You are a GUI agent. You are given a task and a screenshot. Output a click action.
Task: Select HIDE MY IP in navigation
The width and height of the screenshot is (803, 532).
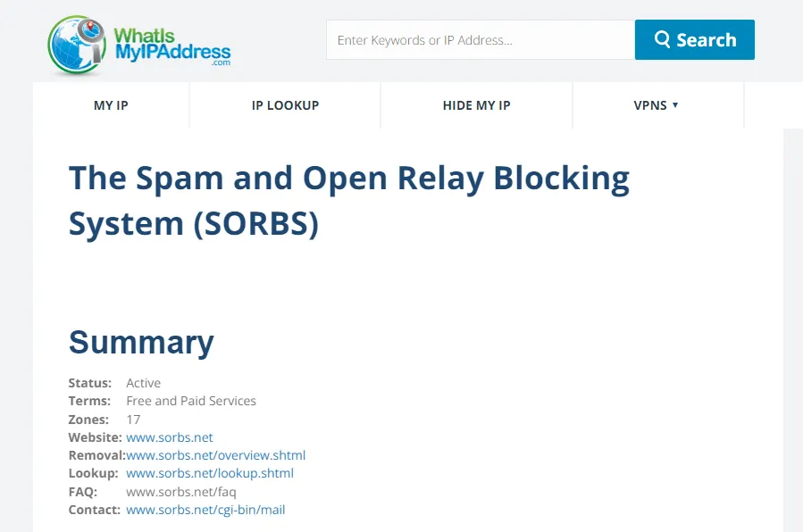(476, 105)
